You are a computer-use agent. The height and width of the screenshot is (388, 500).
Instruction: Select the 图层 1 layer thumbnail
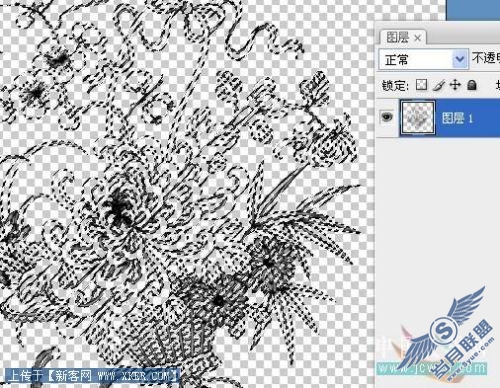[418, 118]
